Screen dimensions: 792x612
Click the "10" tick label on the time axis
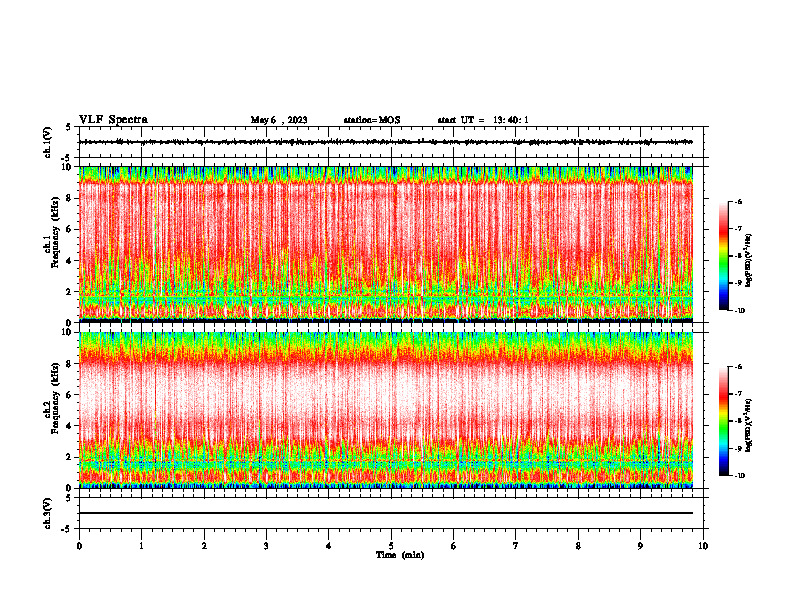[703, 546]
